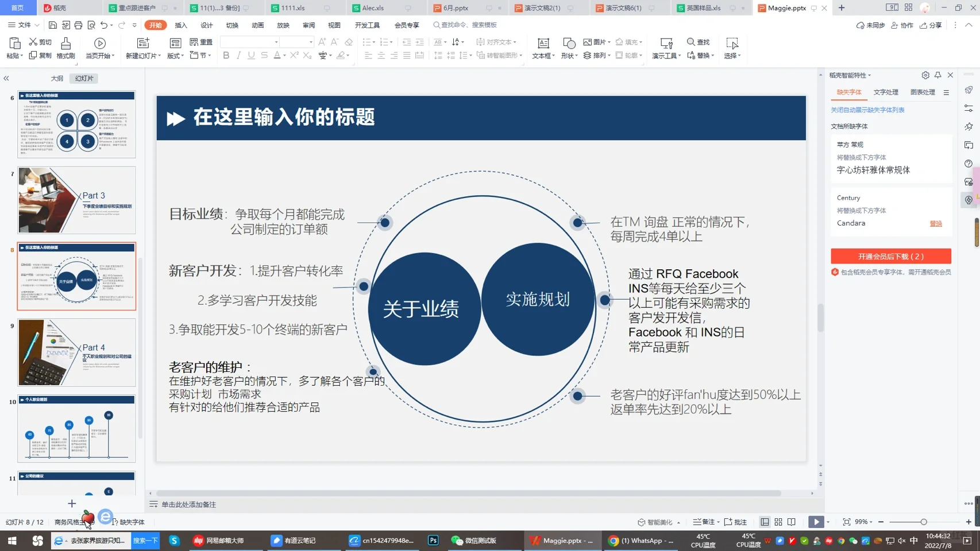Click the orange member download button
980x551 pixels.
891,257
